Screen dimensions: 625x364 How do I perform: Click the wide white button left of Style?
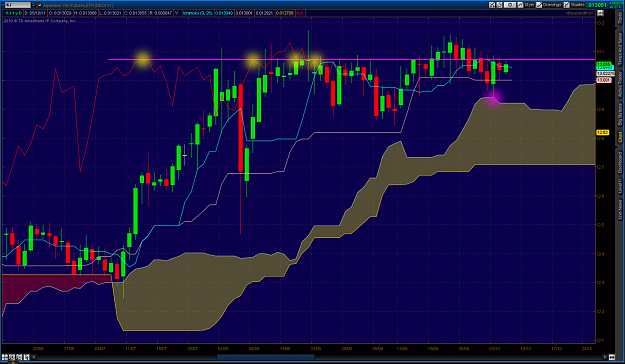tap(510, 5)
